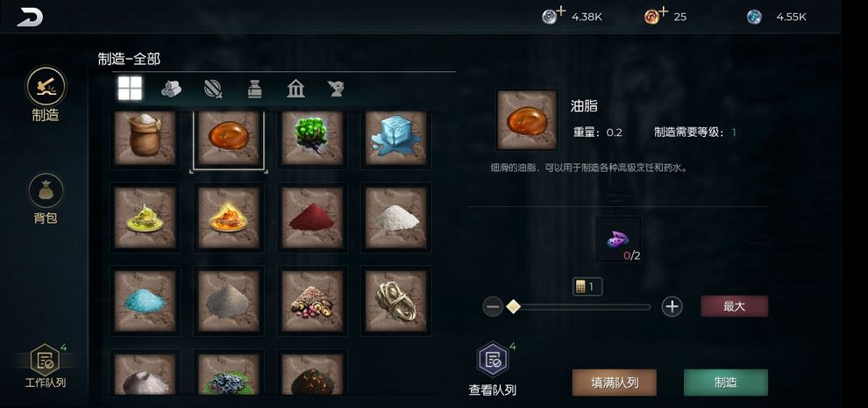This screenshot has width=868, height=408.
Task: Select the green tree recipe
Action: click(312, 138)
